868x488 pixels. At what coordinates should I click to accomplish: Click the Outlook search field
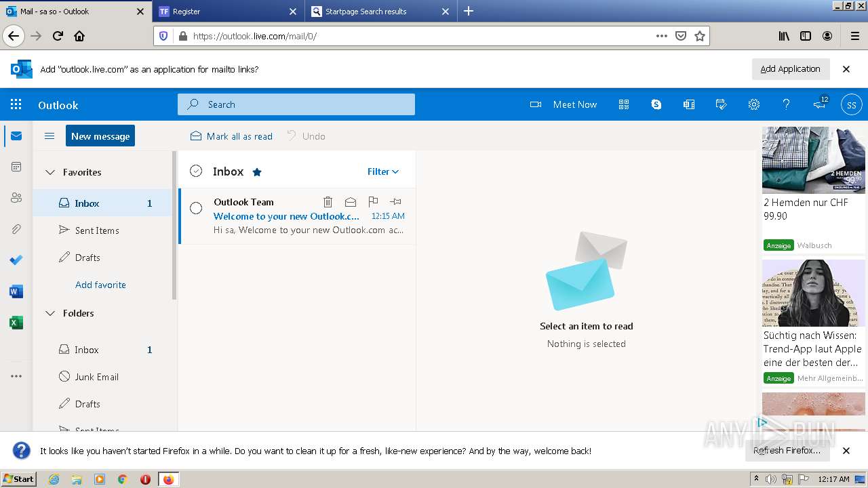tap(296, 104)
